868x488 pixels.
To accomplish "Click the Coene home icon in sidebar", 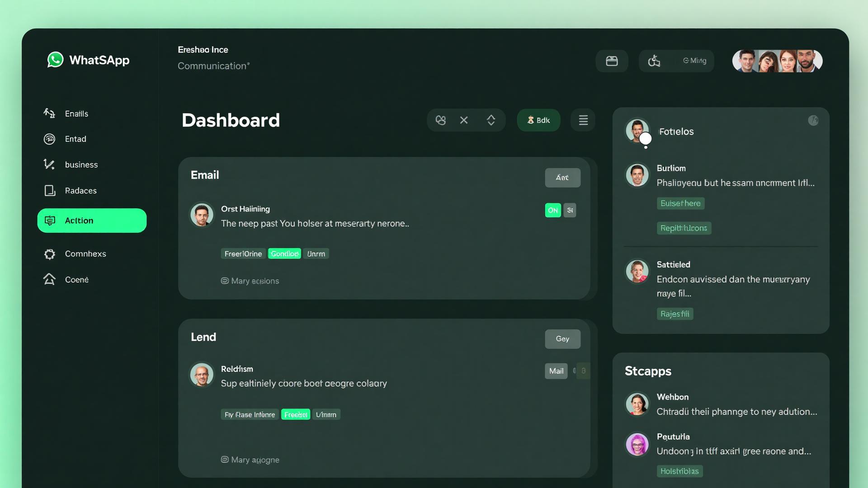I will click(x=50, y=279).
